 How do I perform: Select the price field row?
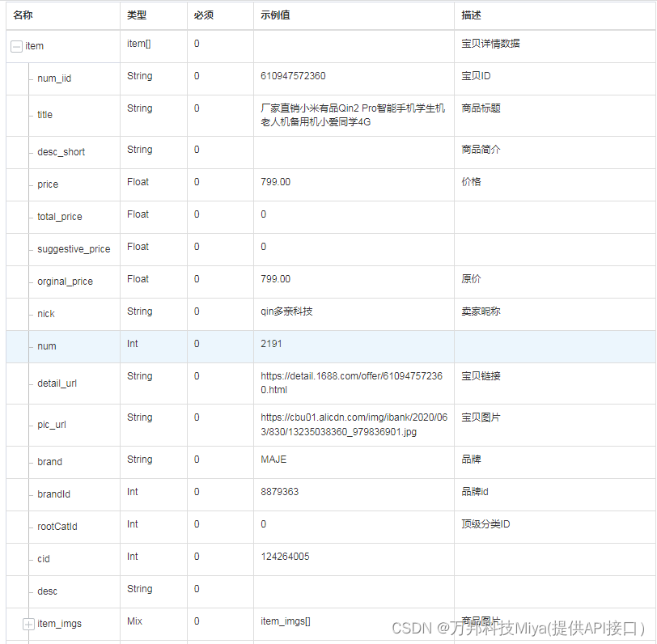coord(47,184)
